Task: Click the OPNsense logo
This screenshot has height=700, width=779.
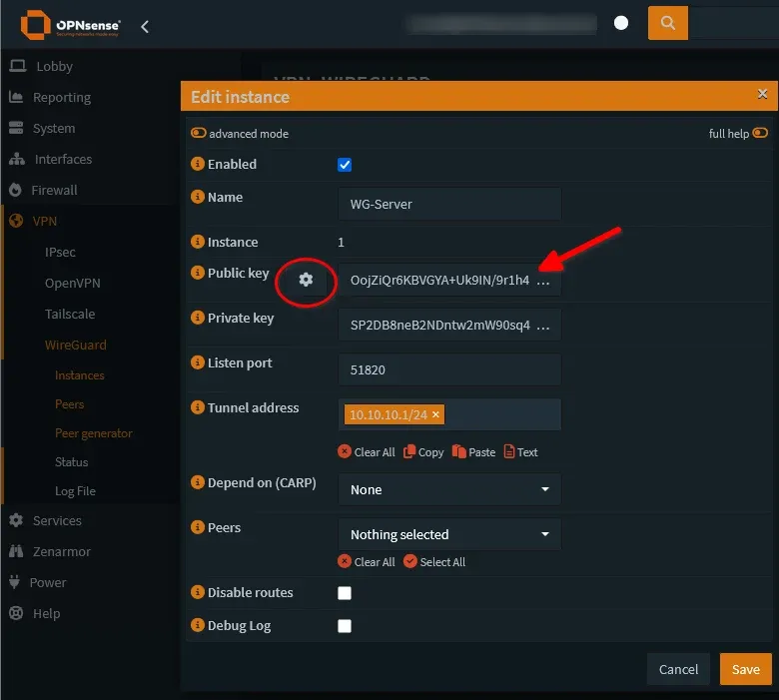Action: pyautogui.click(x=70, y=25)
